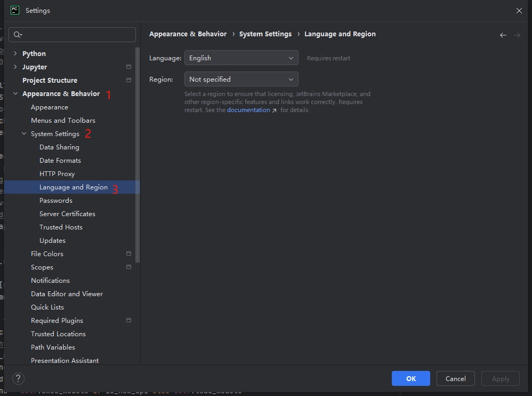The width and height of the screenshot is (532, 396).
Task: Open Scopes settings
Action: 42,267
